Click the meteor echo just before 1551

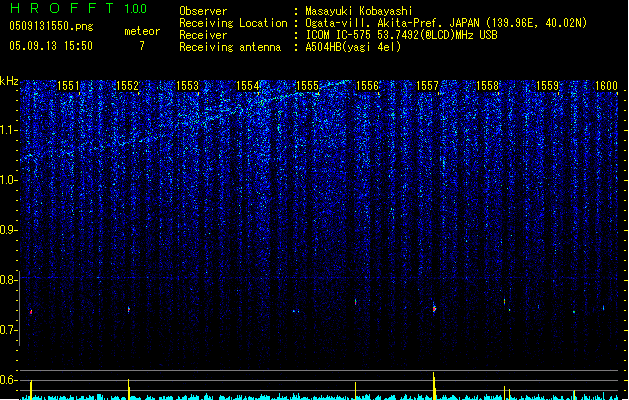(x=31, y=311)
